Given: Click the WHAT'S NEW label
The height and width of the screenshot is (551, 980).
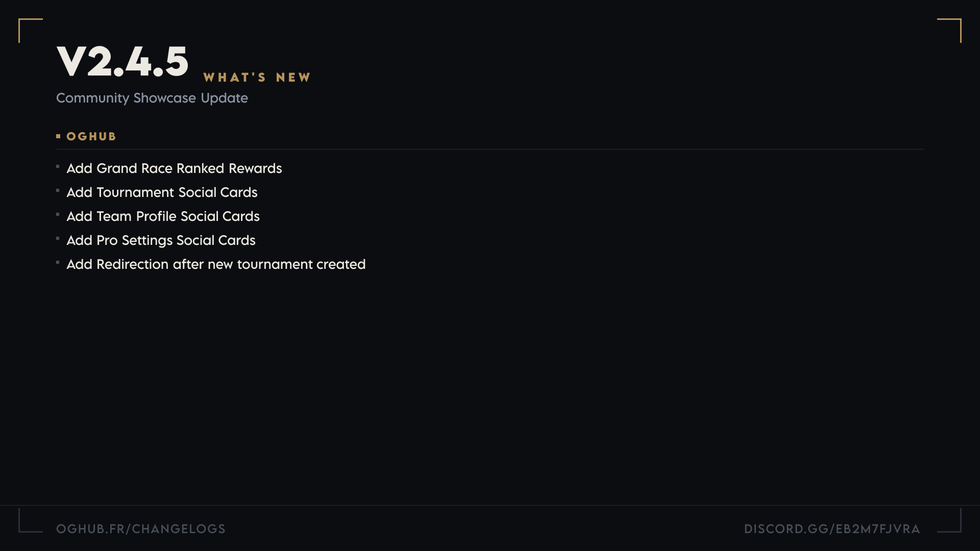Looking at the screenshot, I should click(257, 78).
